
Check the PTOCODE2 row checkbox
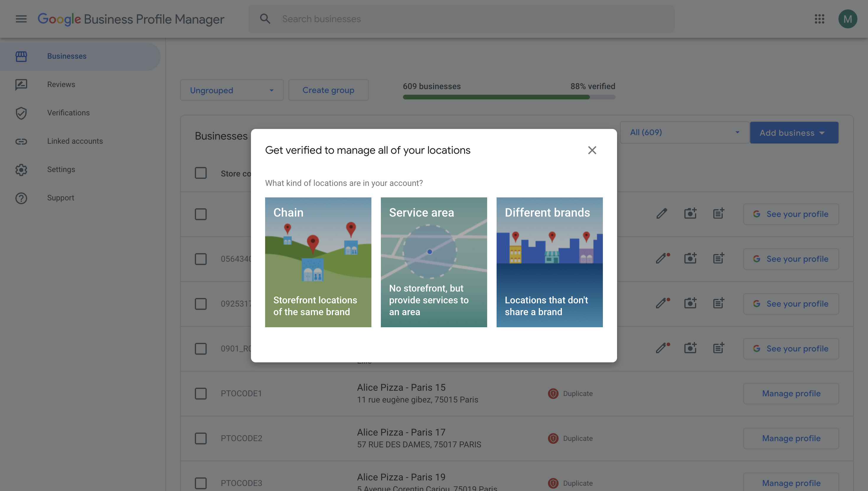pyautogui.click(x=201, y=438)
